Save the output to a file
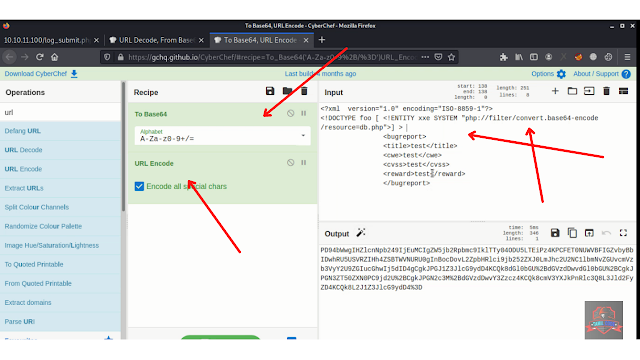The height and width of the screenshot is (360, 640). click(x=555, y=233)
